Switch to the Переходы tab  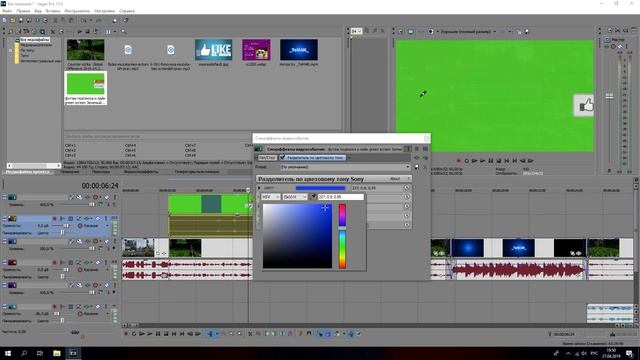pos(100,172)
